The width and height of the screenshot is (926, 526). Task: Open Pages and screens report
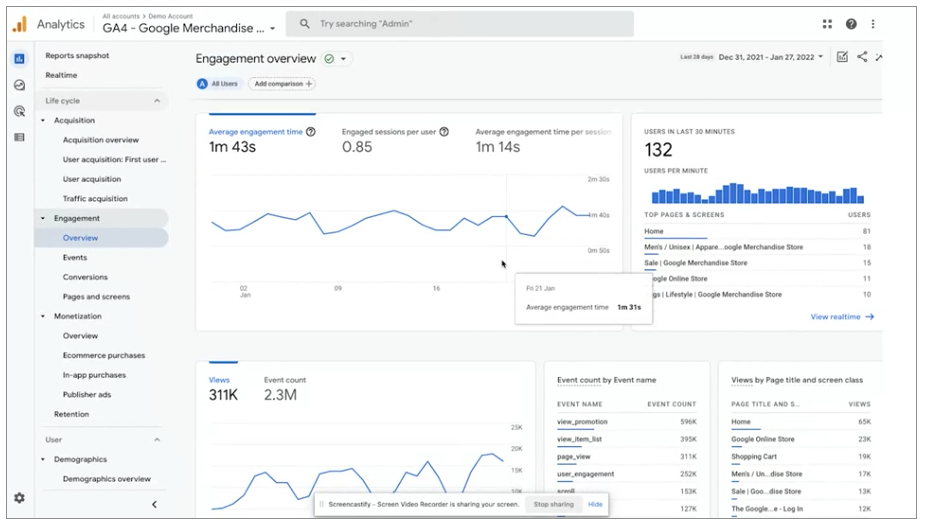click(96, 297)
